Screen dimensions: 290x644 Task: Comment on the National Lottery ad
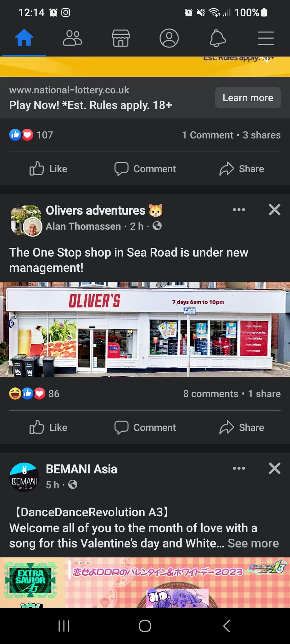(145, 169)
